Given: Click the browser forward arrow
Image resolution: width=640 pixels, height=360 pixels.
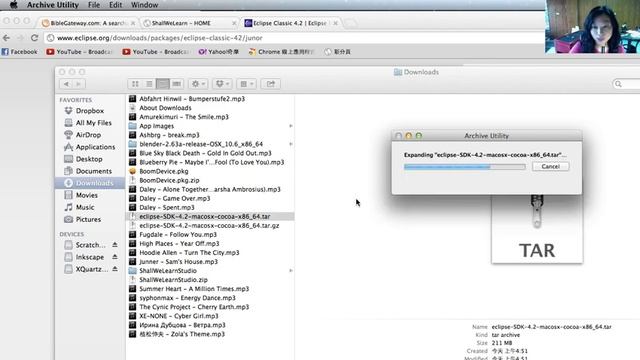Looking at the screenshot, I should (x=20, y=38).
